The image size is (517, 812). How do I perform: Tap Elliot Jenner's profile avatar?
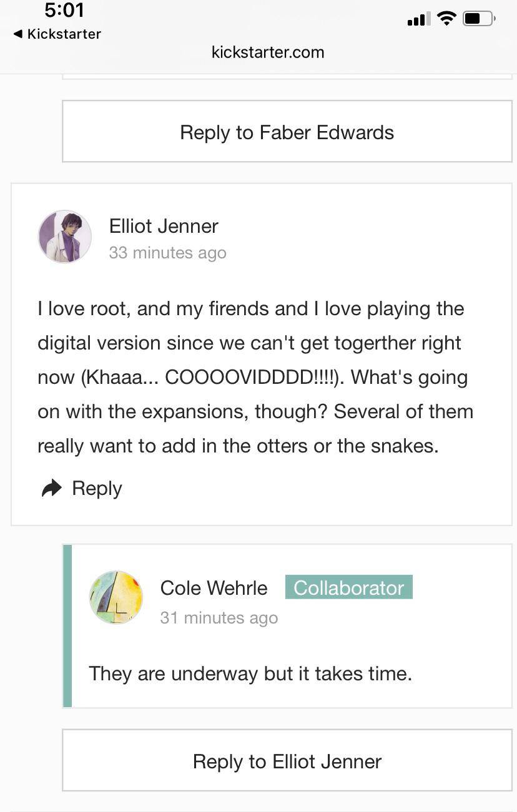64,237
